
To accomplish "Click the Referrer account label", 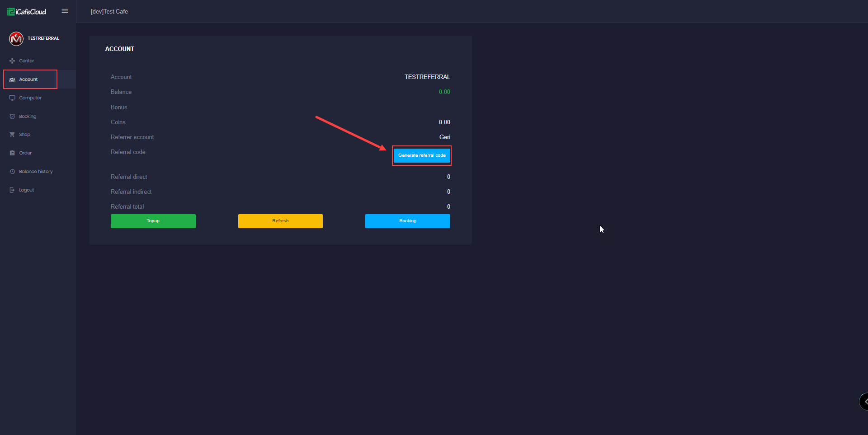I will pyautogui.click(x=132, y=137).
